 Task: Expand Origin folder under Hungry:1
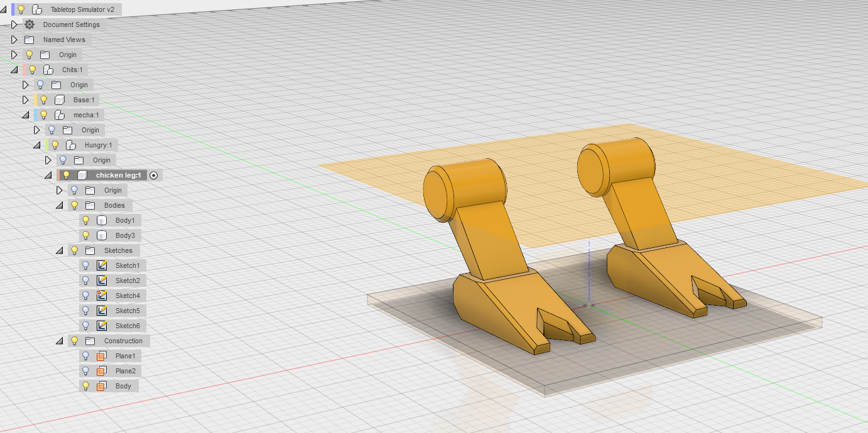pos(48,160)
